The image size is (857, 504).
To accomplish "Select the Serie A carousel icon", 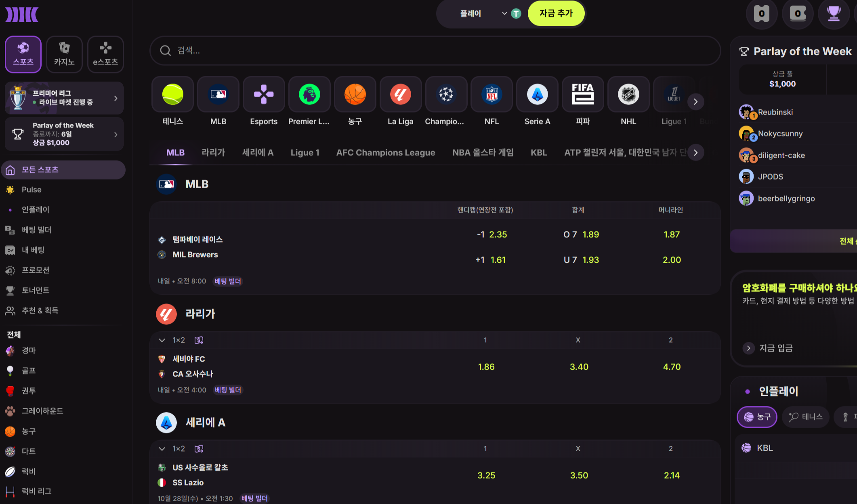I will click(x=538, y=94).
